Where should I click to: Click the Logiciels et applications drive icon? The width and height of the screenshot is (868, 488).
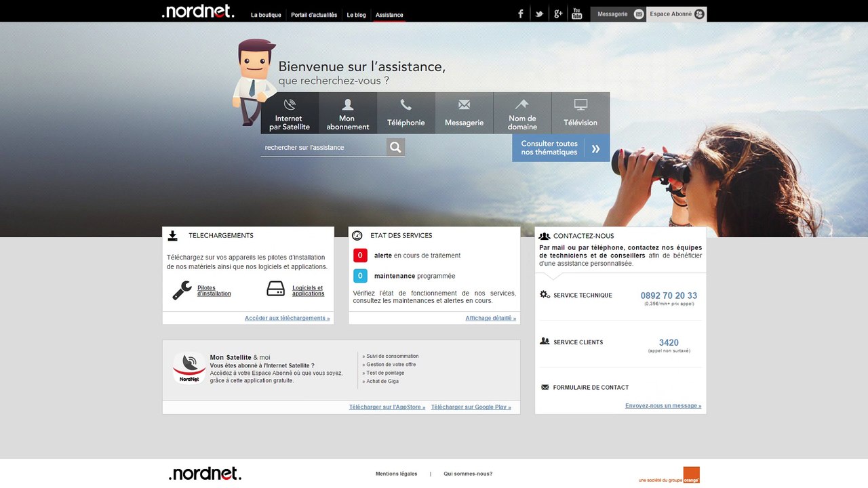tap(276, 290)
